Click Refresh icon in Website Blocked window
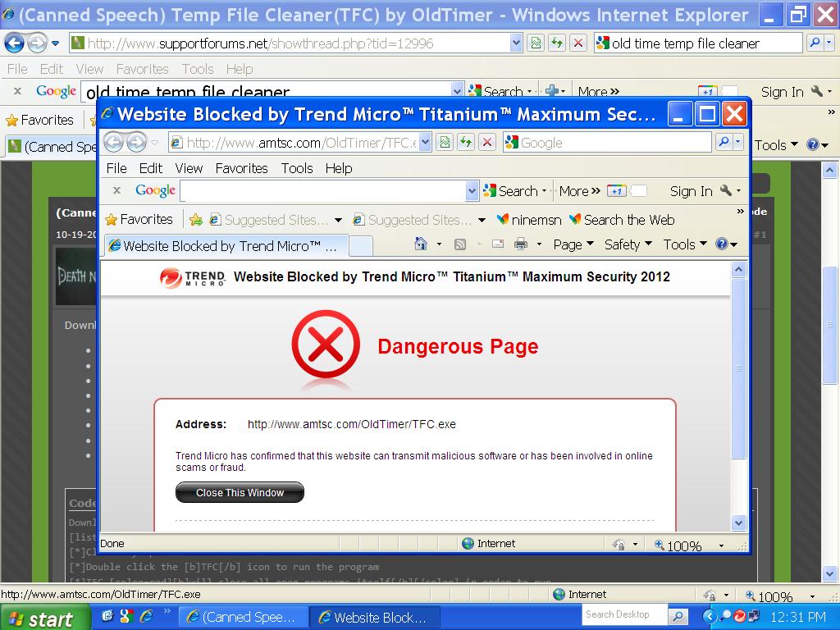 point(466,143)
